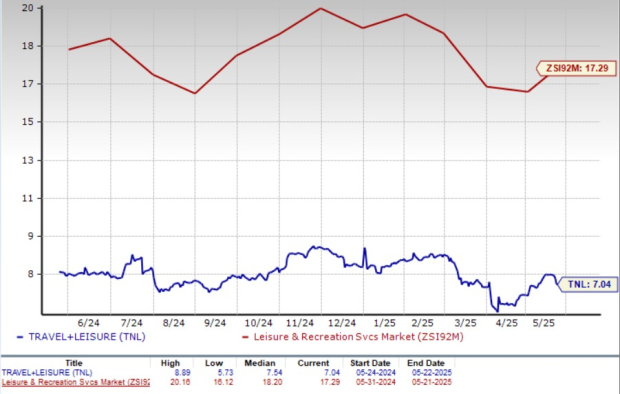Click the 10/24 x-axis label
This screenshot has width=620, height=394.
click(258, 323)
